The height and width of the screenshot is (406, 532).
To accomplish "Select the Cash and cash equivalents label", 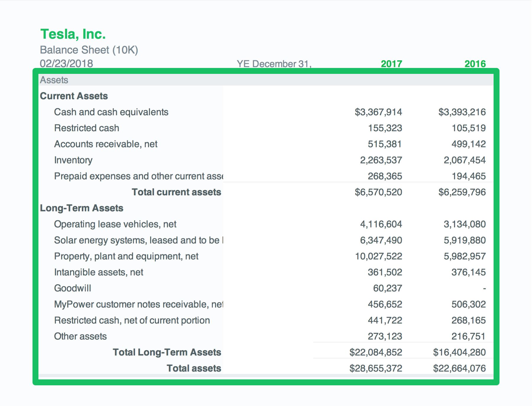I will pos(111,112).
